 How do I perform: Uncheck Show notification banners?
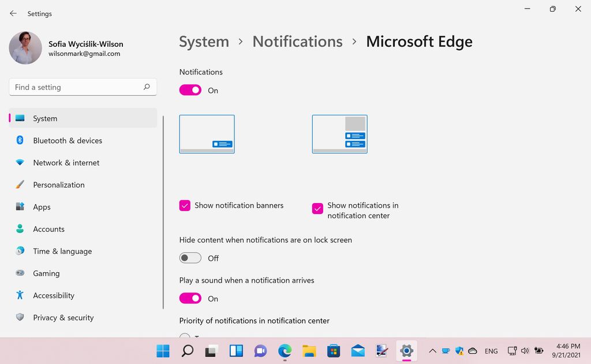(185, 205)
